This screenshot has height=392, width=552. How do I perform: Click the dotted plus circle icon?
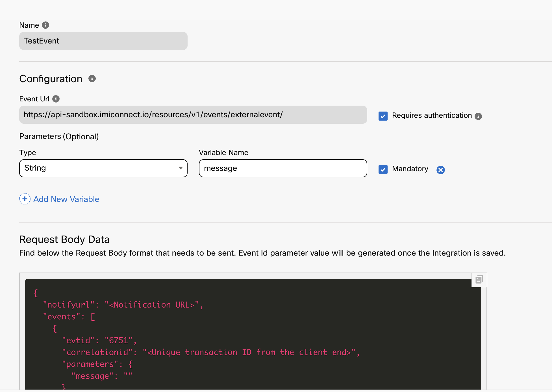pyautogui.click(x=25, y=199)
